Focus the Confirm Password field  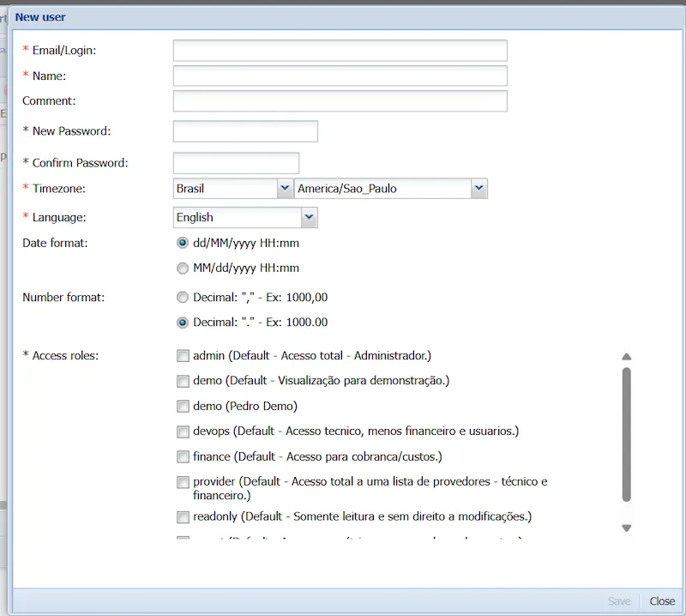click(x=237, y=163)
